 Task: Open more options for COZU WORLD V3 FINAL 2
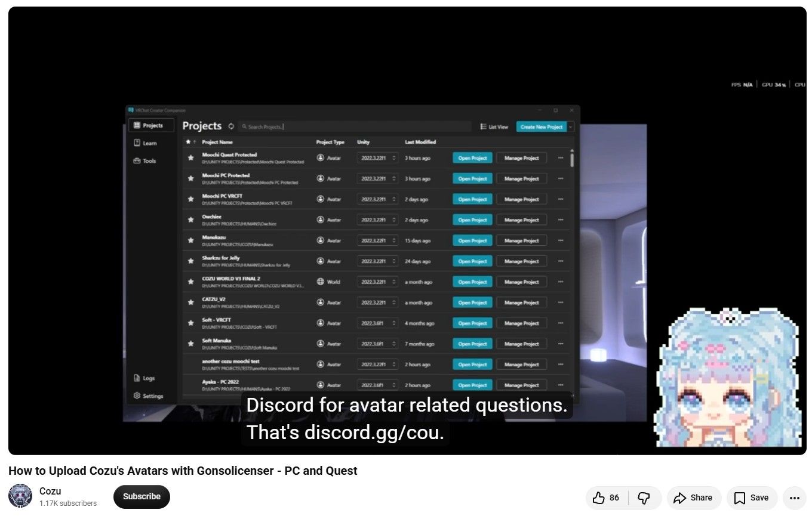561,282
